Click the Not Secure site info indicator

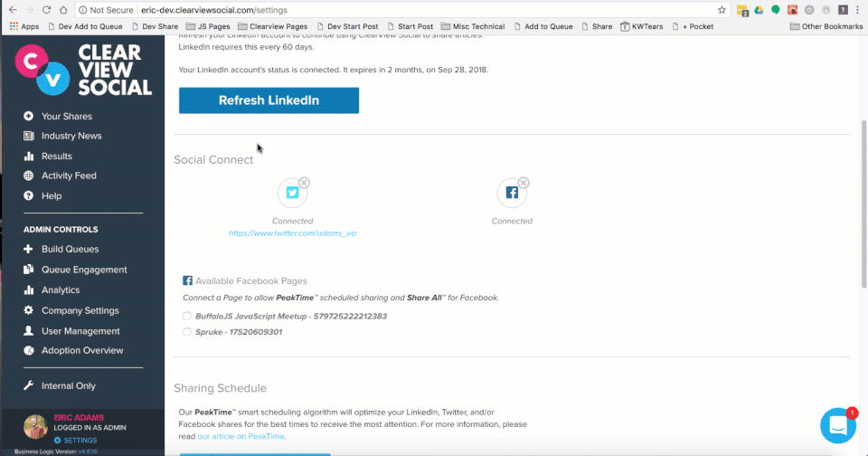click(x=106, y=10)
